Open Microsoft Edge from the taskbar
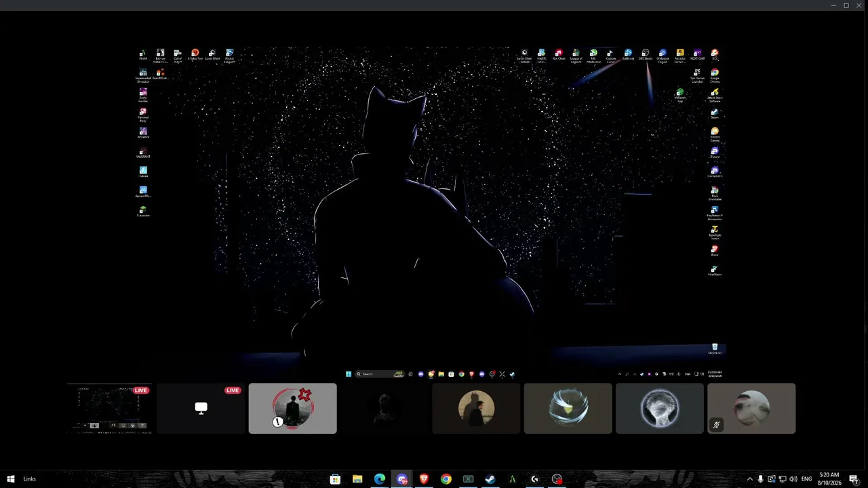868x488 pixels. coord(380,479)
